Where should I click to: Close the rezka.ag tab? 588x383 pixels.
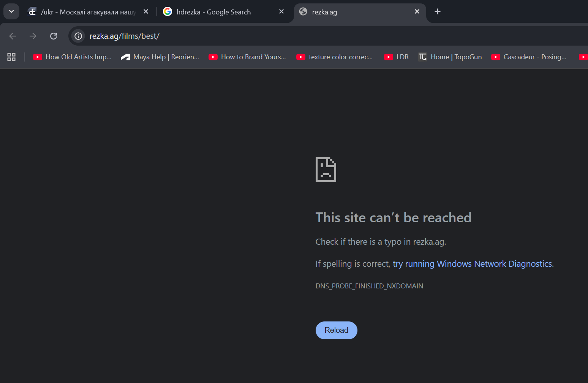pos(417,12)
